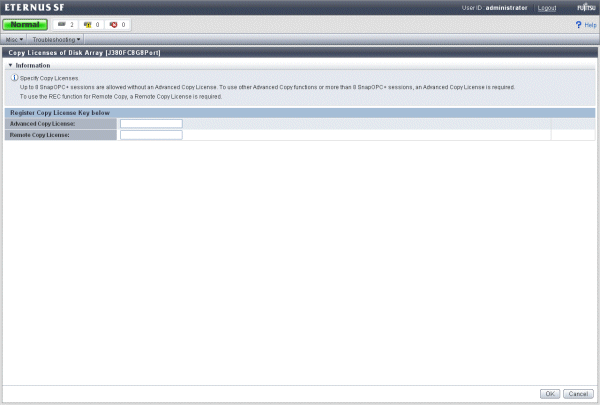
Task: Click the Information section heading
Action: tap(33, 65)
